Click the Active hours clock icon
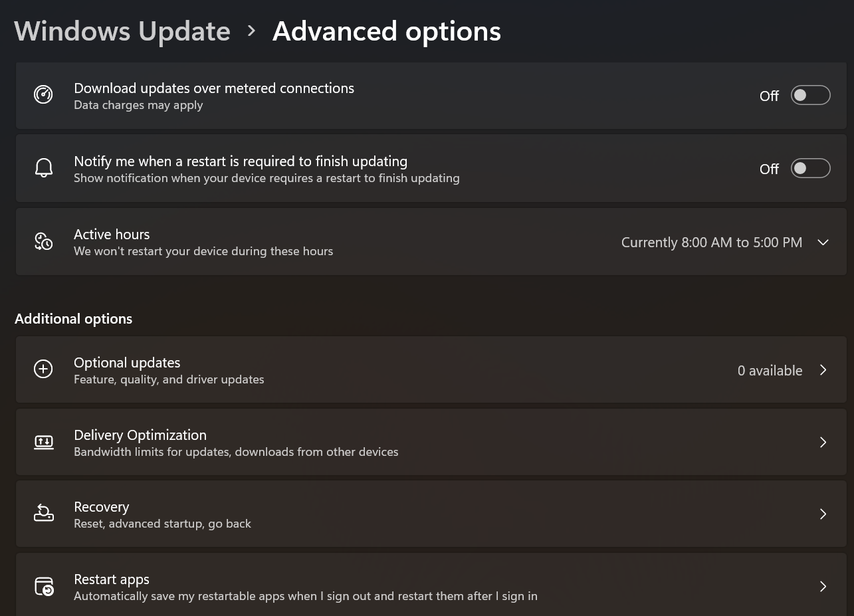Image resolution: width=854 pixels, height=616 pixels. (43, 241)
